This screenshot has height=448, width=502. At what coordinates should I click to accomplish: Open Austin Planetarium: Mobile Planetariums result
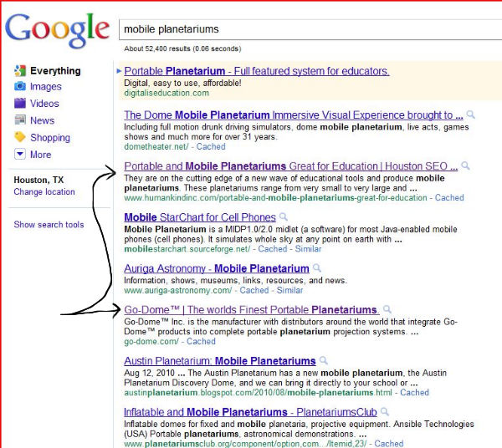click(220, 361)
